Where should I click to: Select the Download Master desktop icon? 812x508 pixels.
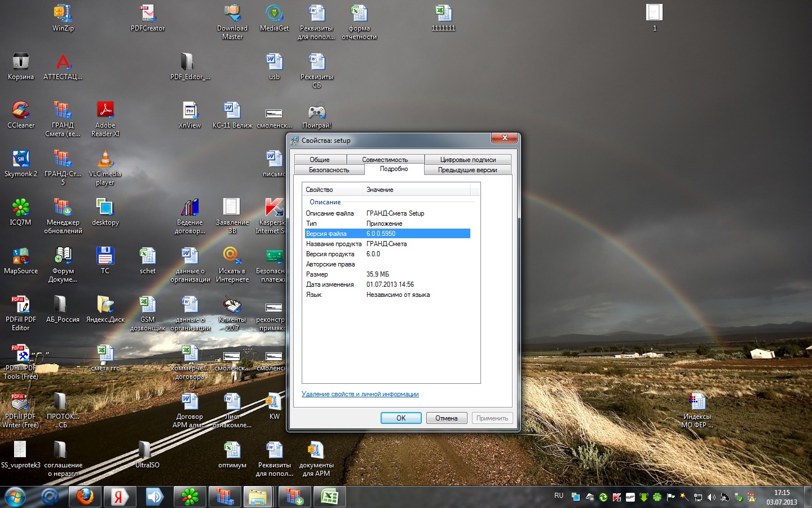tap(232, 22)
